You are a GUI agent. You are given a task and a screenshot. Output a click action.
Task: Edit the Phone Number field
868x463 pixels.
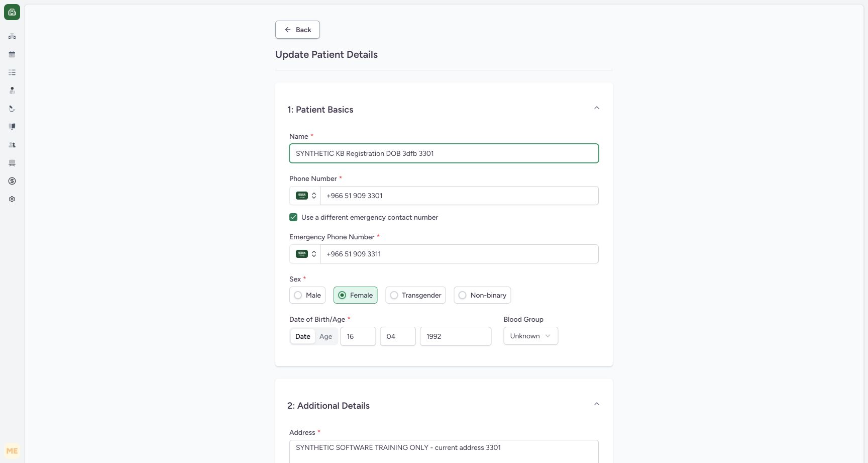(459, 196)
